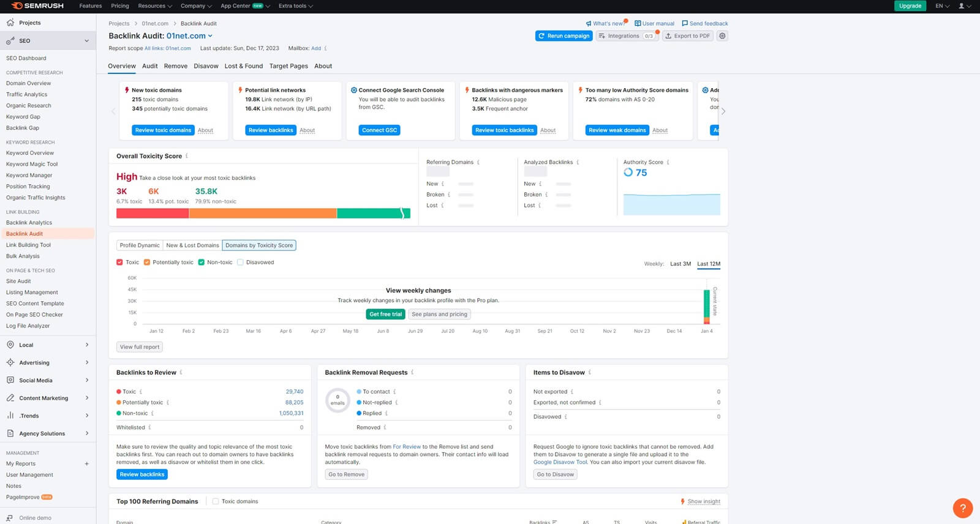Screen dimensions: 980x524
Task: Click the SEO section icon
Action: (10, 41)
